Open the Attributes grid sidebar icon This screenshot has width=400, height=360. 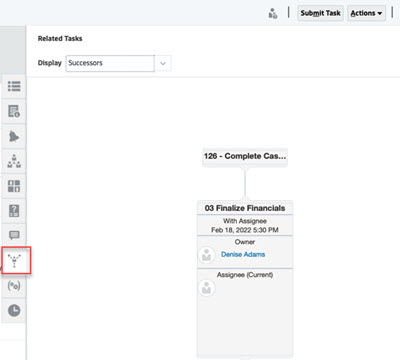[x=14, y=186]
